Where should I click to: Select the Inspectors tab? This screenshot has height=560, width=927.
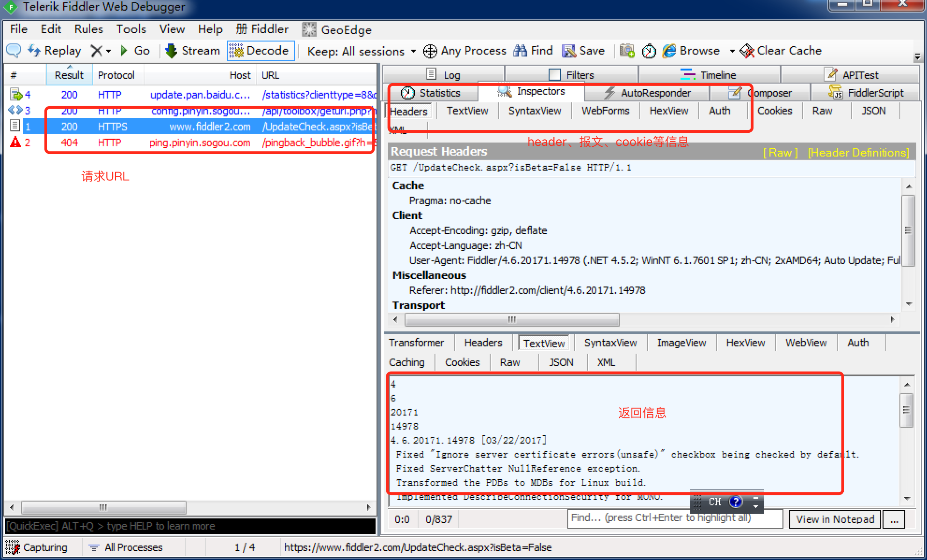(531, 91)
